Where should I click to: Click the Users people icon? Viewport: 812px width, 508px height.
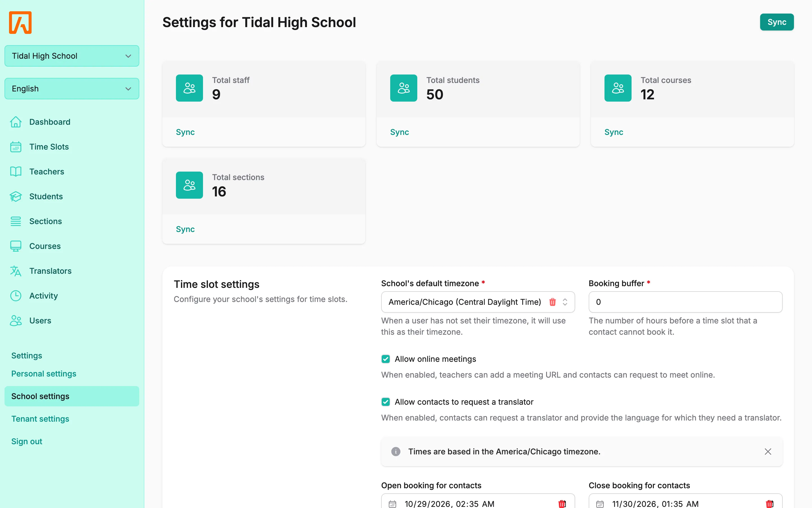(x=16, y=321)
